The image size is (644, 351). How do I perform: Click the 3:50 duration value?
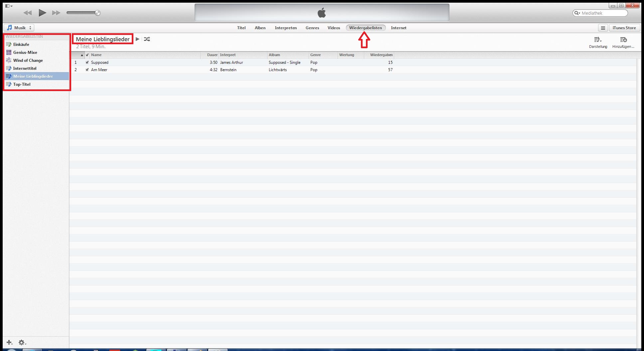[x=214, y=62]
